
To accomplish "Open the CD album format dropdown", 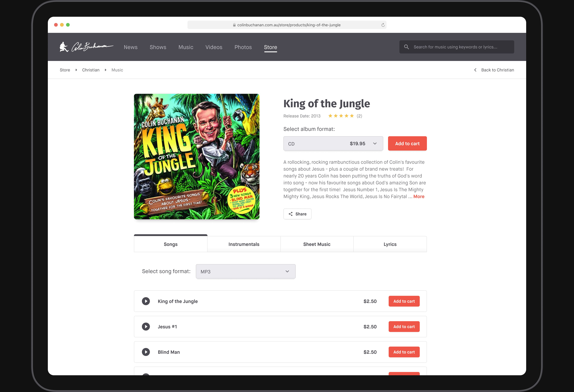I will click(x=333, y=143).
